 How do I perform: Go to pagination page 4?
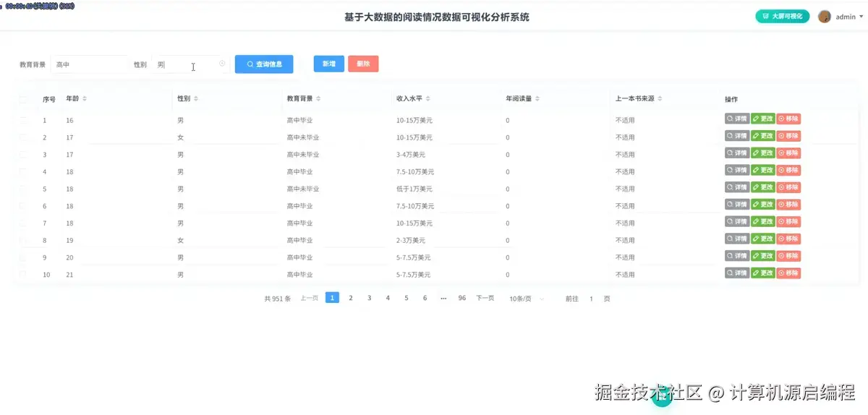coord(388,298)
